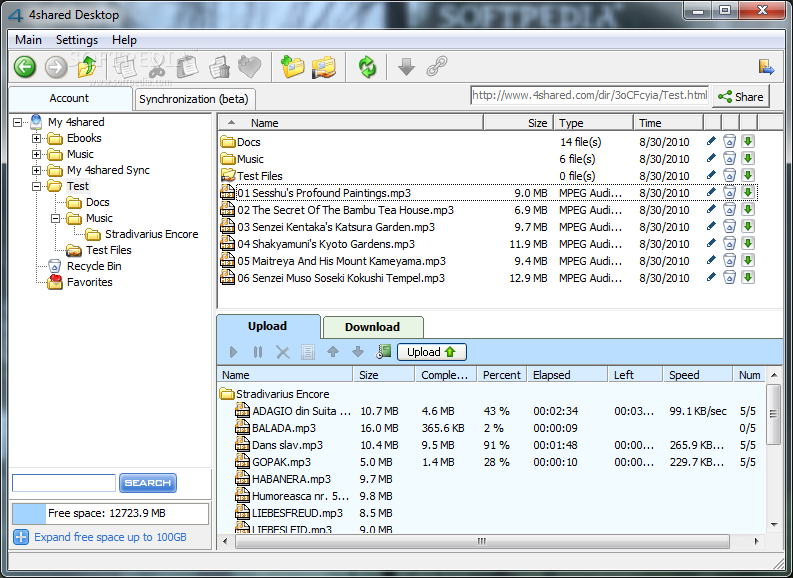Click the search text input field
Viewport: 793px width, 578px height.
[63, 483]
